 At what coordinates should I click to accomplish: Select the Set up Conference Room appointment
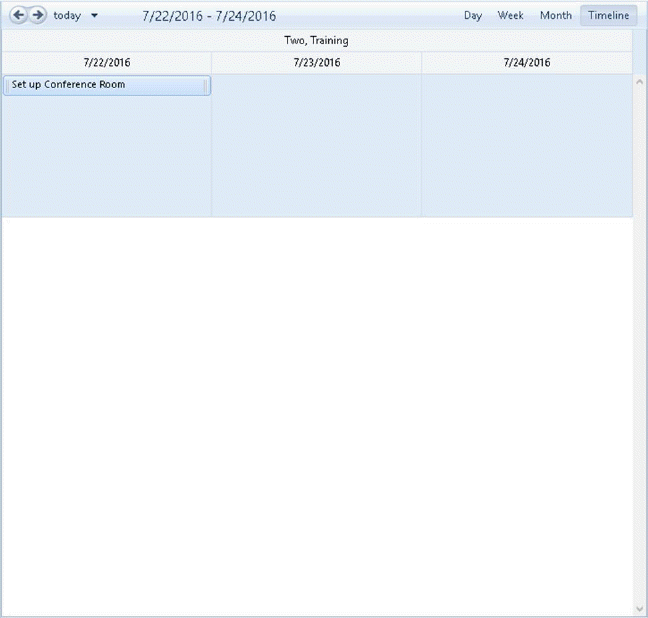click(x=100, y=85)
